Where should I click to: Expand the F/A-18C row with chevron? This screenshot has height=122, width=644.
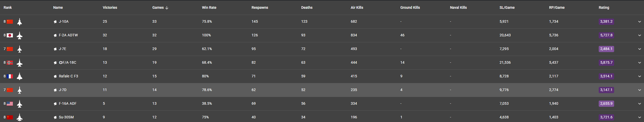(639, 63)
